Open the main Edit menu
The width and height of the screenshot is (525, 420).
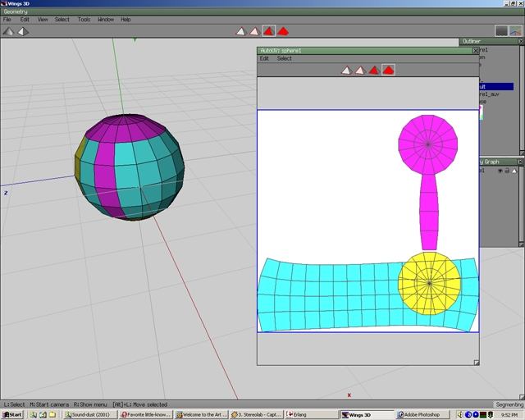point(25,20)
